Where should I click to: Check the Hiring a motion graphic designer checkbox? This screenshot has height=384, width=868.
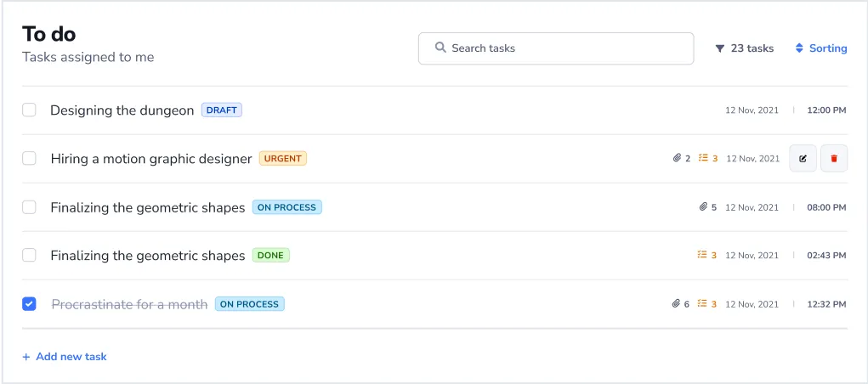tap(29, 159)
